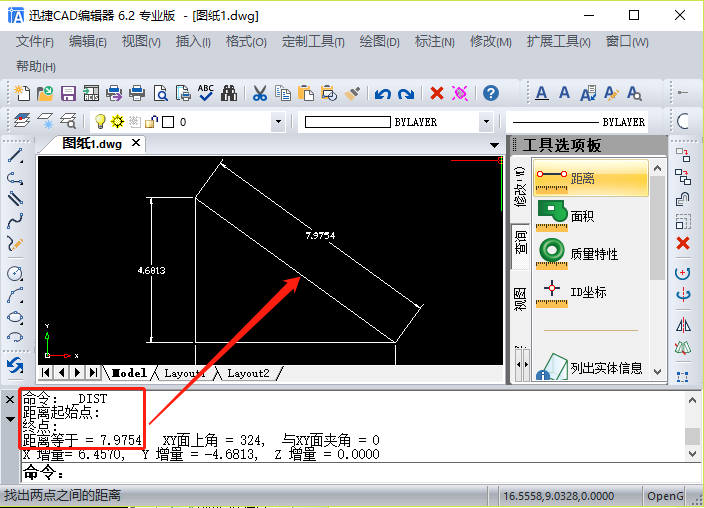This screenshot has width=704, height=508.
Task: Toggle layer on/off light bulb icon
Action: (x=100, y=121)
